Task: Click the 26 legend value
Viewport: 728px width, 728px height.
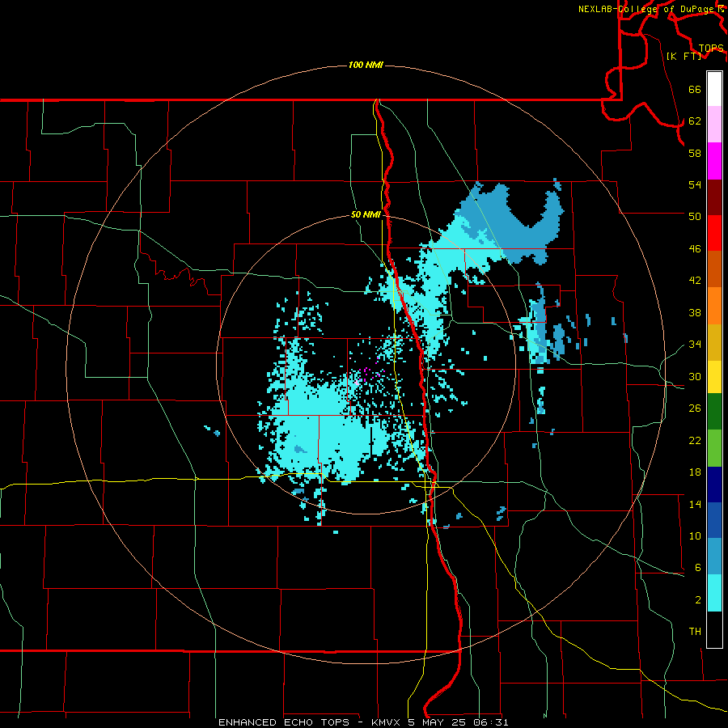Action: (695, 408)
